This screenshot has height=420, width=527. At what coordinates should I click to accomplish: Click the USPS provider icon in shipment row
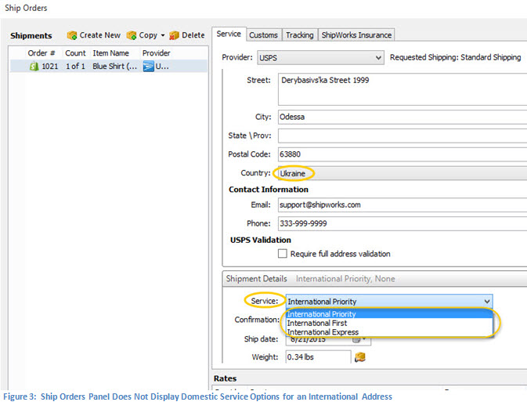tap(148, 67)
